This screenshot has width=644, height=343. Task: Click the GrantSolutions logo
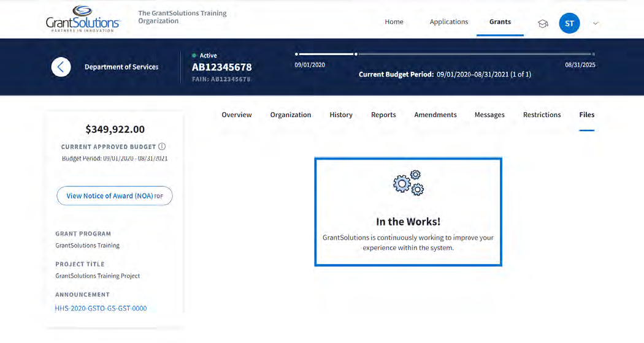[83, 20]
